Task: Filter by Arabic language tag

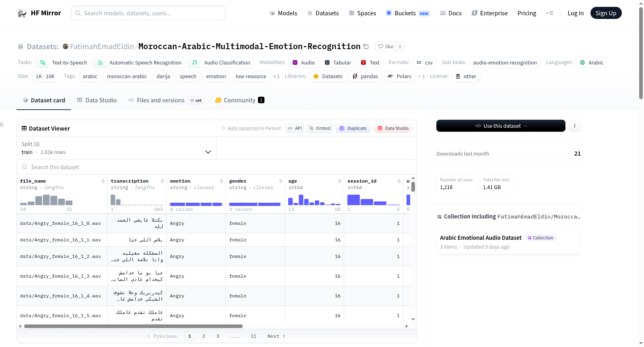Action: (591, 62)
